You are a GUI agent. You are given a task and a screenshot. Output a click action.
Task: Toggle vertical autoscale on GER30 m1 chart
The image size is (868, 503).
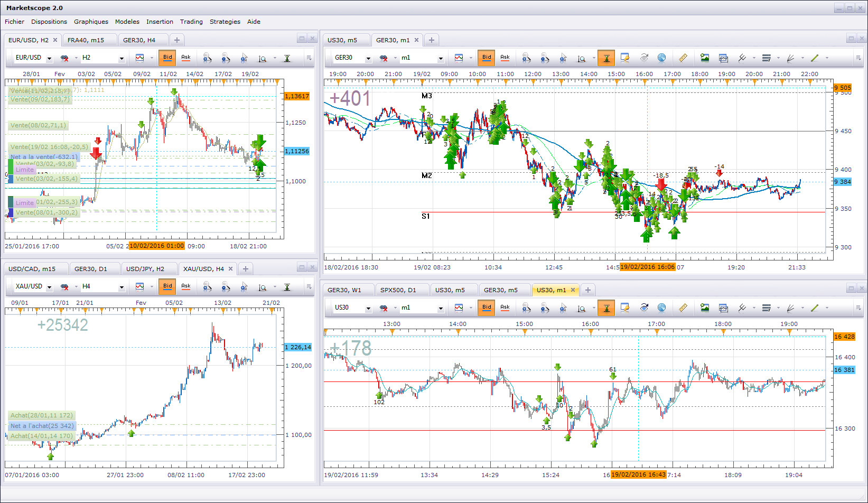(x=606, y=58)
